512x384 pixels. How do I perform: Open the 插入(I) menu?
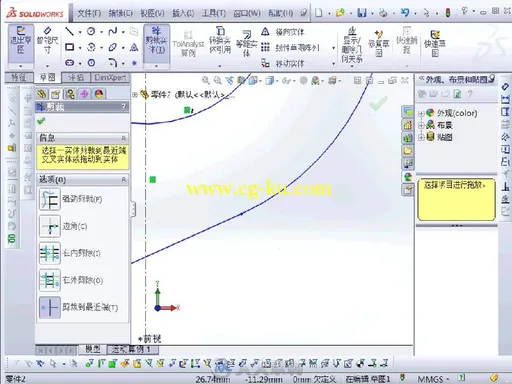pos(183,13)
